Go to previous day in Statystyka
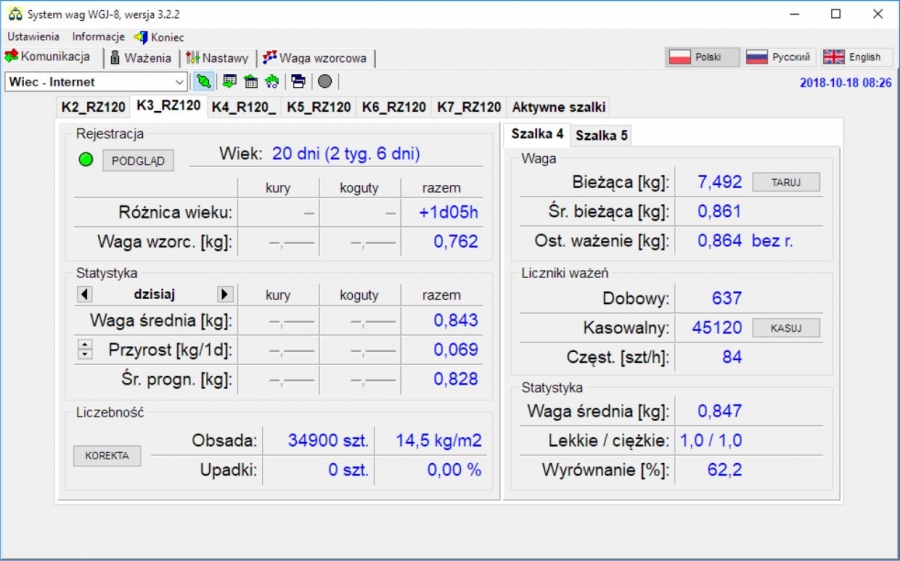The image size is (900, 561). tap(84, 294)
